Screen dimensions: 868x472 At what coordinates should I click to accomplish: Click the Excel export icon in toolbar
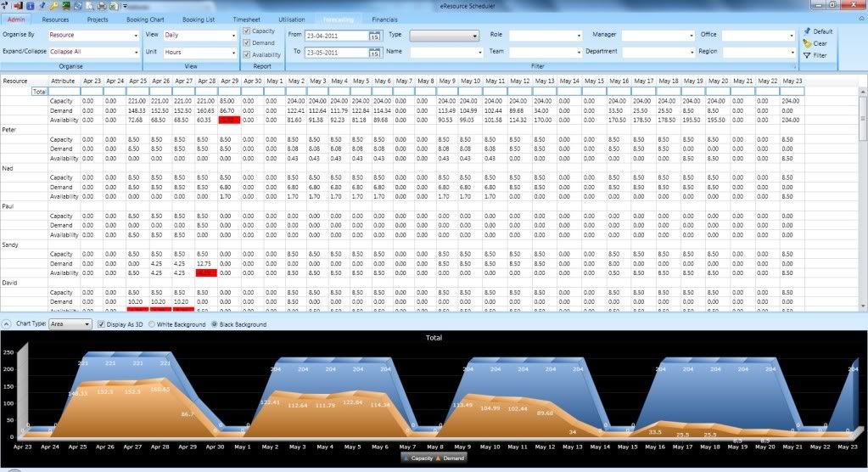pos(114,6)
